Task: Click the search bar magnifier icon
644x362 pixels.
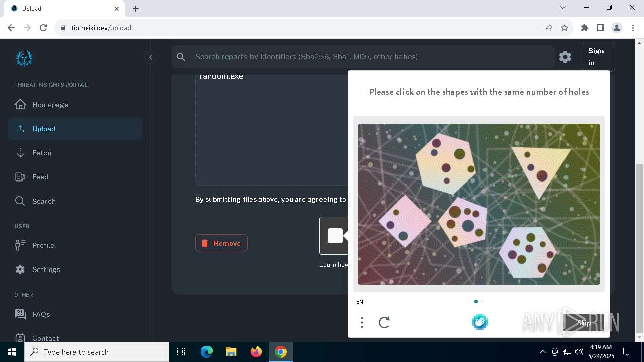Action: pos(181,57)
